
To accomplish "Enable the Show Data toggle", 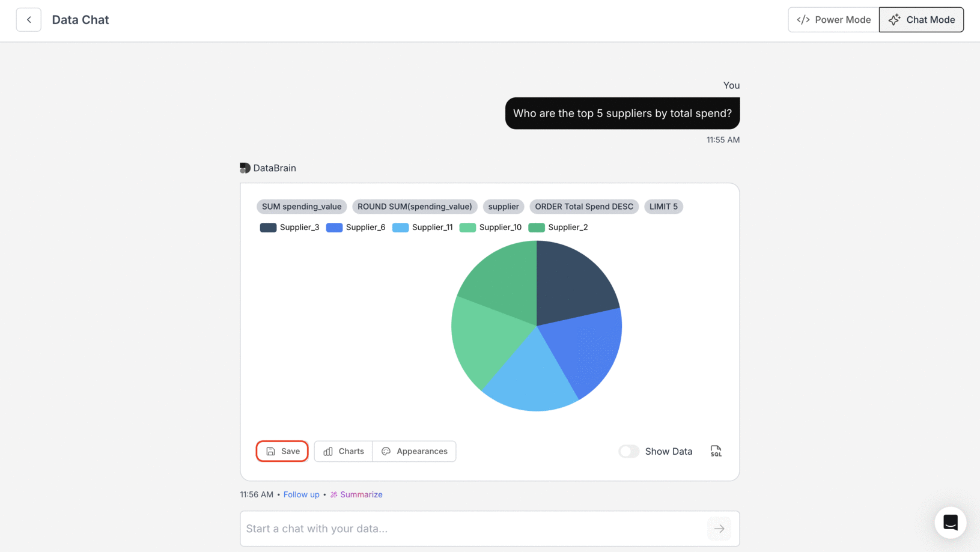I will [x=628, y=451].
